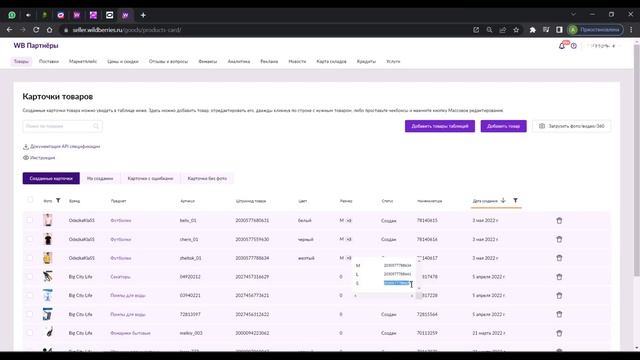Tick the checkbox for the chern_01 row

coord(30,239)
